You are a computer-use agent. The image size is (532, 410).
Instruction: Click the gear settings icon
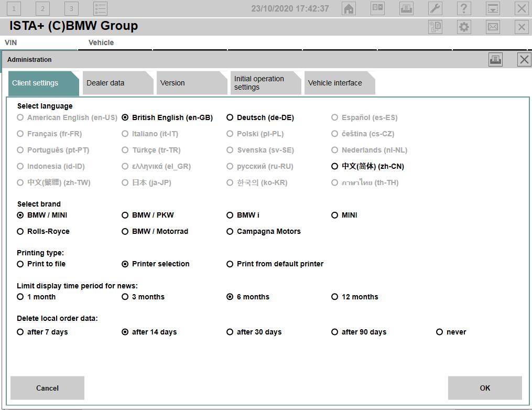464,27
